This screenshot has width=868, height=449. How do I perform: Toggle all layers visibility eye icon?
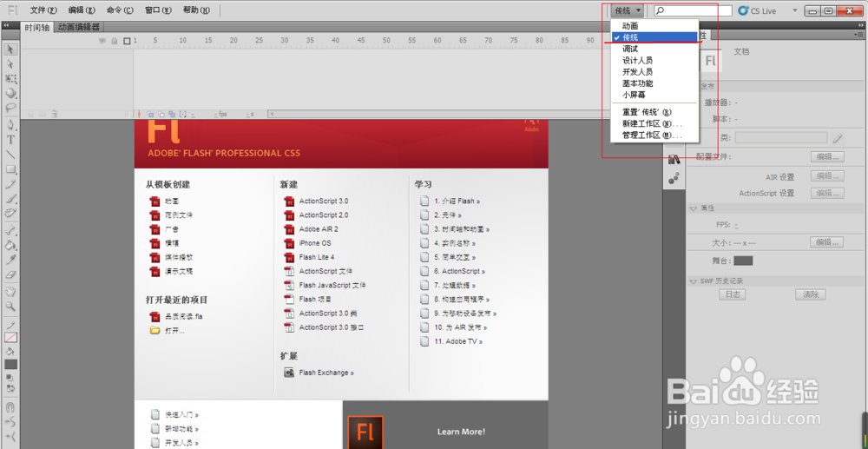102,41
